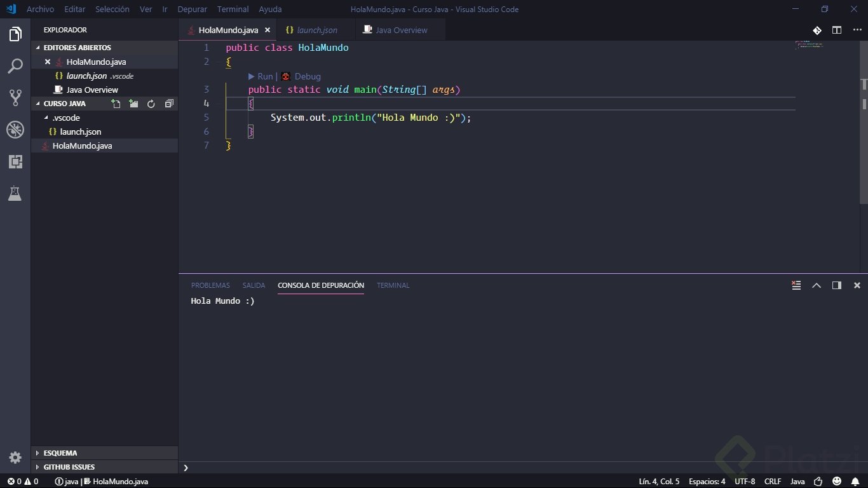Click the New Folder icon in CURSO JAVA
Screen dimensions: 868x488
[133, 104]
